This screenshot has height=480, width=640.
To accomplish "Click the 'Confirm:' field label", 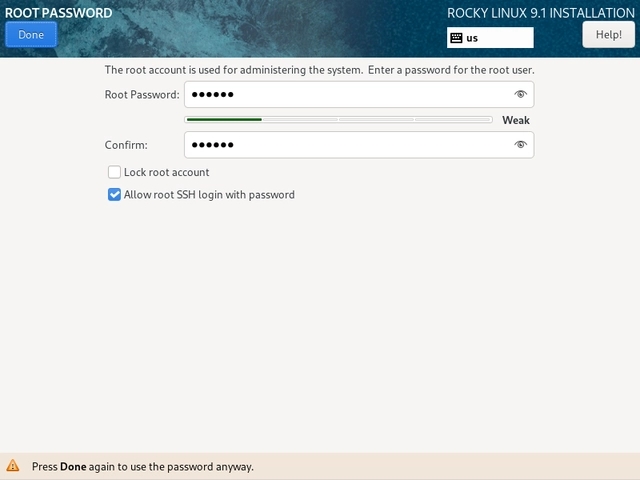I will point(126,145).
